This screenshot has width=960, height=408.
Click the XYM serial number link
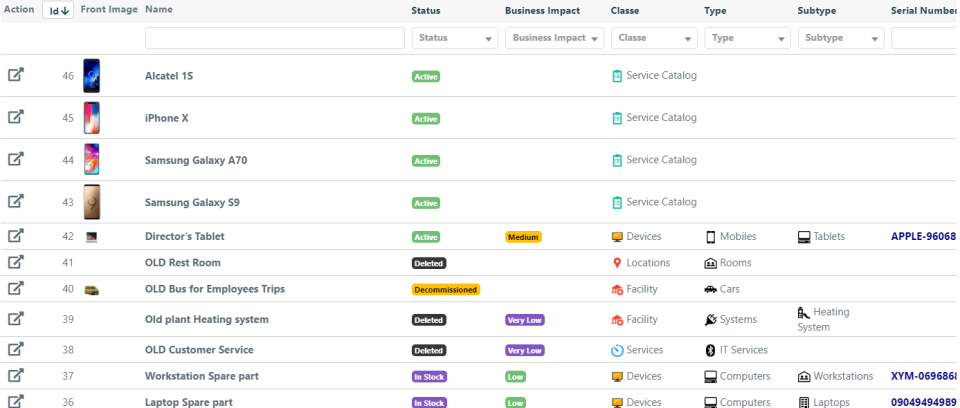[923, 377]
